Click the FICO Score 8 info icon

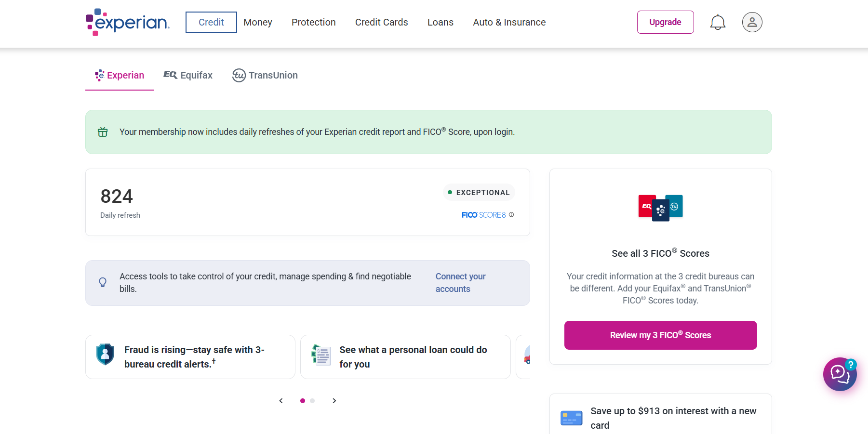511,215
